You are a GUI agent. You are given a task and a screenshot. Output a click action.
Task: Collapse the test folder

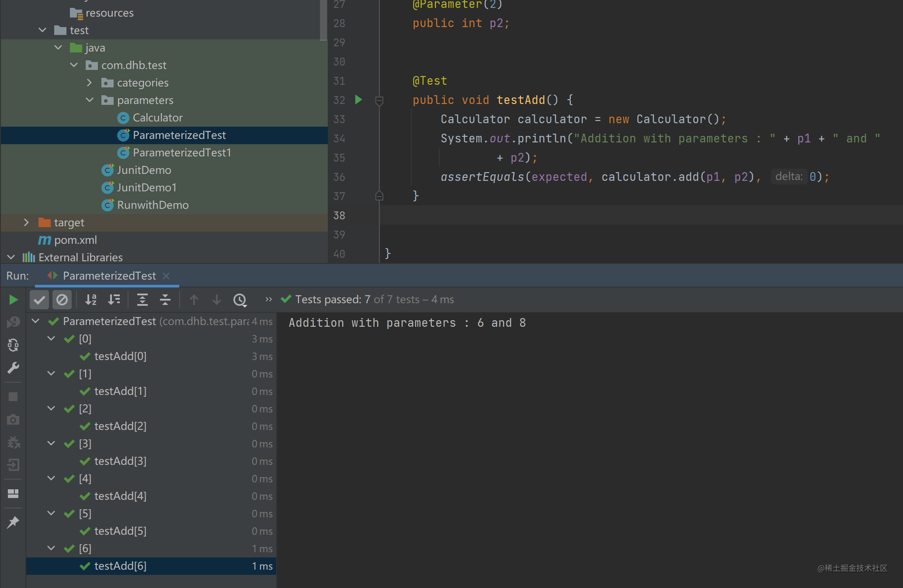pos(42,30)
